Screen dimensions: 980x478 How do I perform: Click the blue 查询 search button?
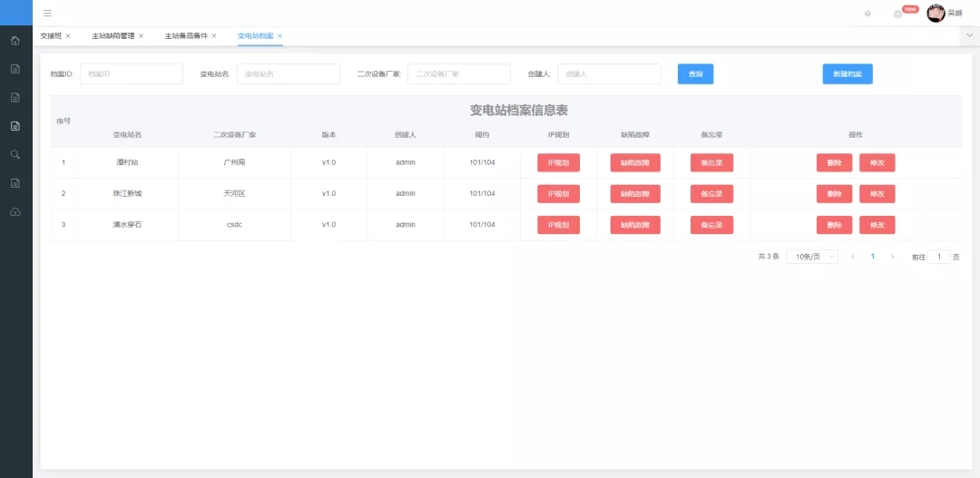pos(695,74)
